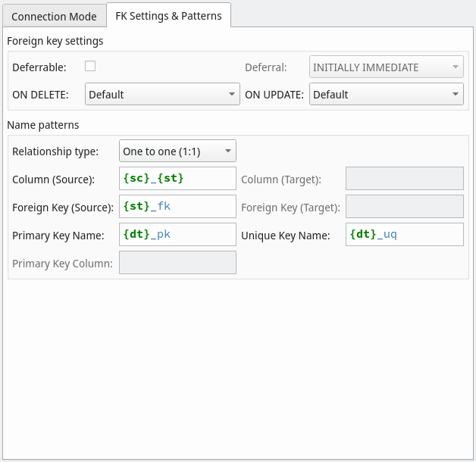Select the FK Settings & Patterns tab
This screenshot has width=476, height=462.
pos(168,15)
